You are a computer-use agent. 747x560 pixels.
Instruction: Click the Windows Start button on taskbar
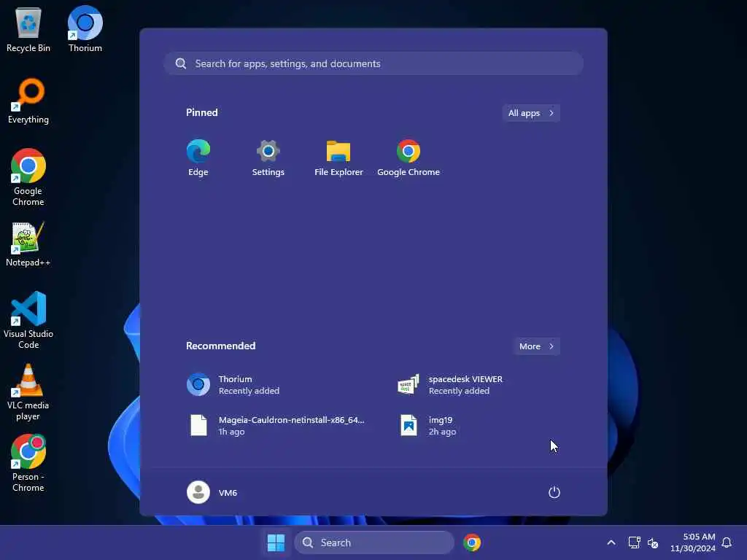(x=276, y=542)
